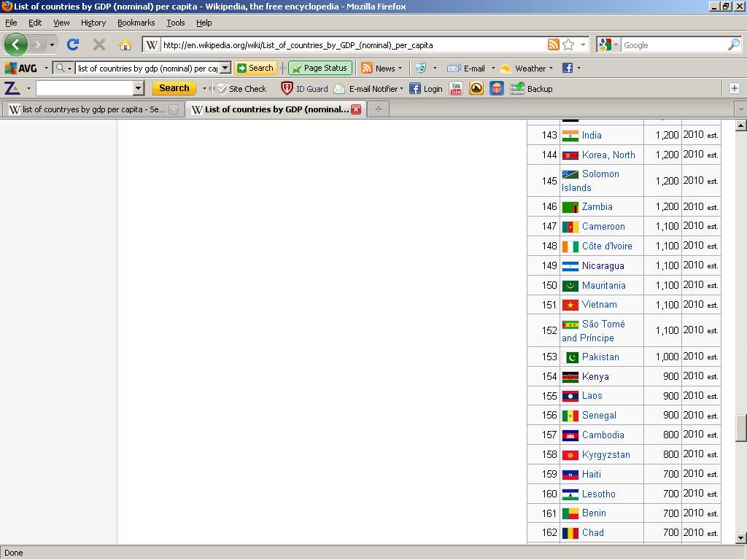Click the browser Back arrow button
747x560 pixels.
(x=15, y=44)
